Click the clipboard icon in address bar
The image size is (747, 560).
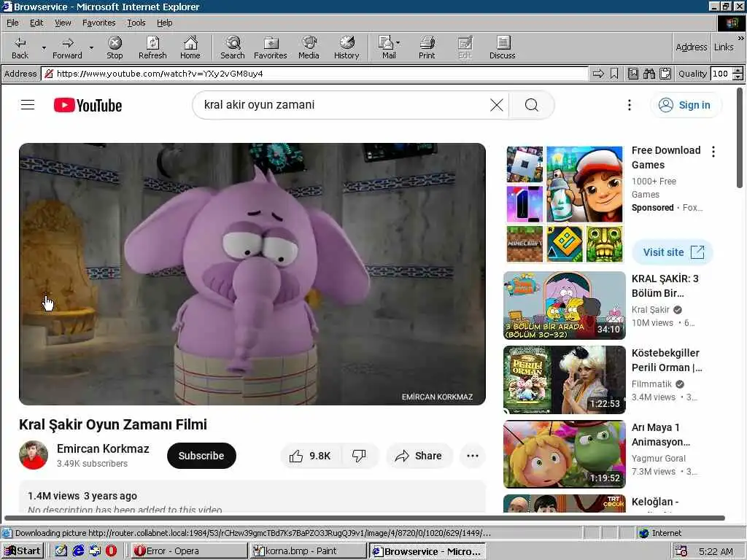tap(665, 74)
